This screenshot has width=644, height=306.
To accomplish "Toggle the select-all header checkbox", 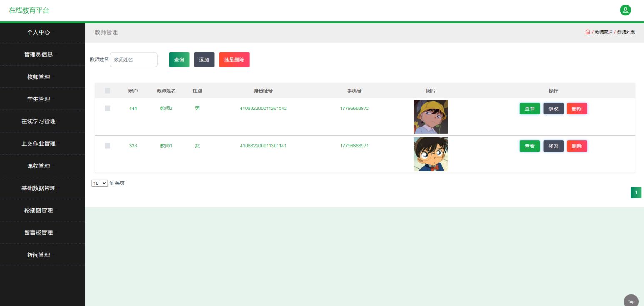I will pyautogui.click(x=108, y=91).
